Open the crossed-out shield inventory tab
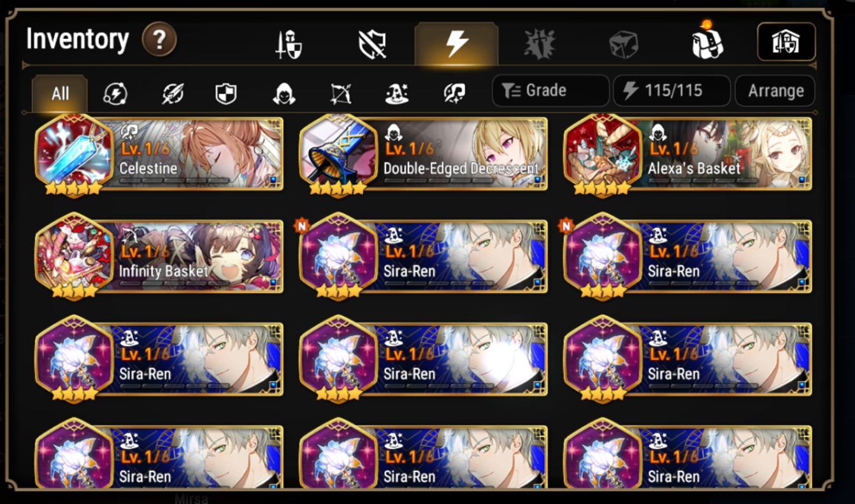Image resolution: width=855 pixels, height=504 pixels. click(x=372, y=45)
